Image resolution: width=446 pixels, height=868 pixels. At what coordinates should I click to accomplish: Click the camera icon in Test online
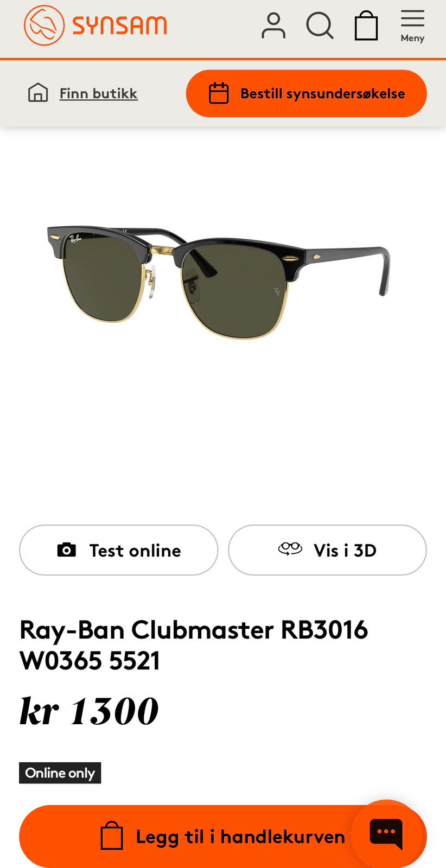pyautogui.click(x=66, y=550)
